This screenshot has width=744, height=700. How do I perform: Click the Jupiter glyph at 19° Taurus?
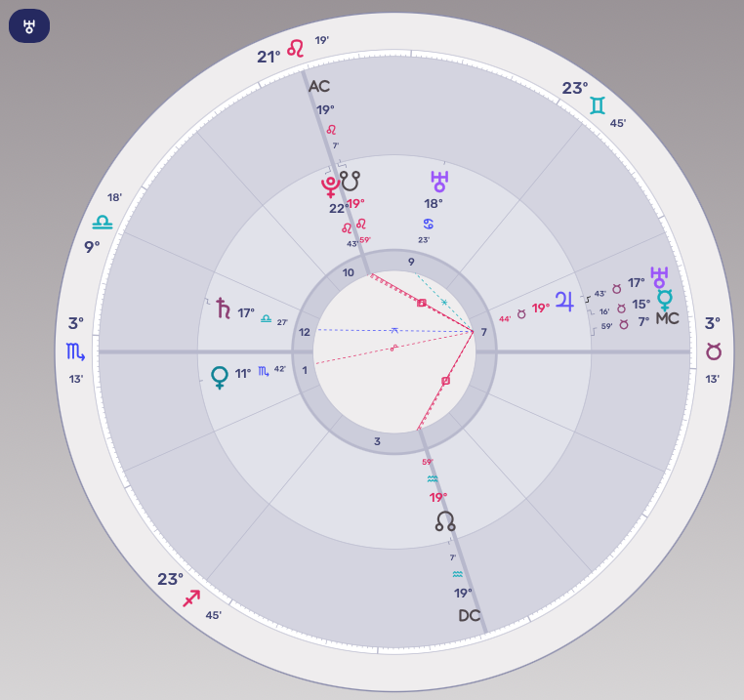[565, 301]
